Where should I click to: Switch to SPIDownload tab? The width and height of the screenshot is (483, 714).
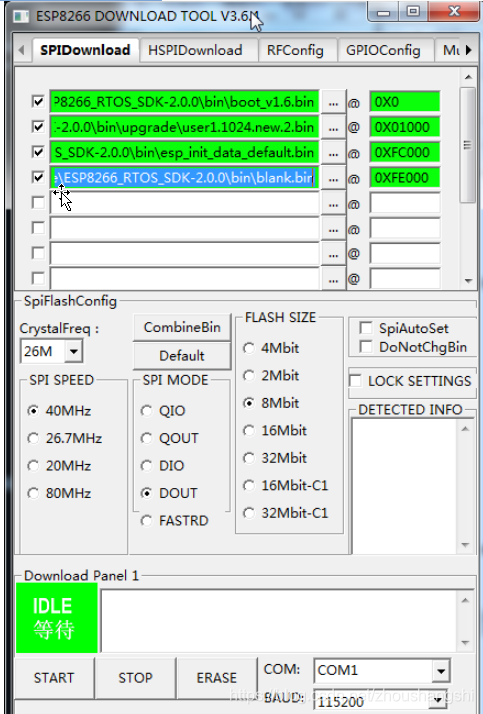[x=85, y=50]
